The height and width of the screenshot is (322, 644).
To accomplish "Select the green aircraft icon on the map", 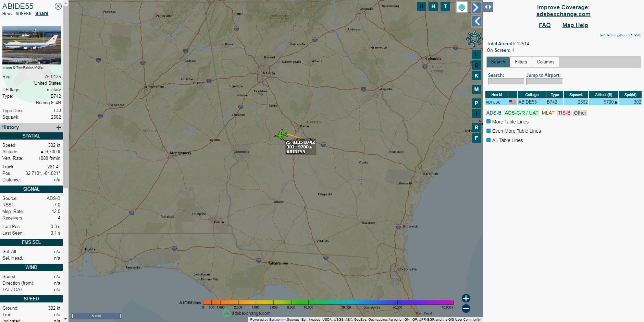I will [x=281, y=135].
